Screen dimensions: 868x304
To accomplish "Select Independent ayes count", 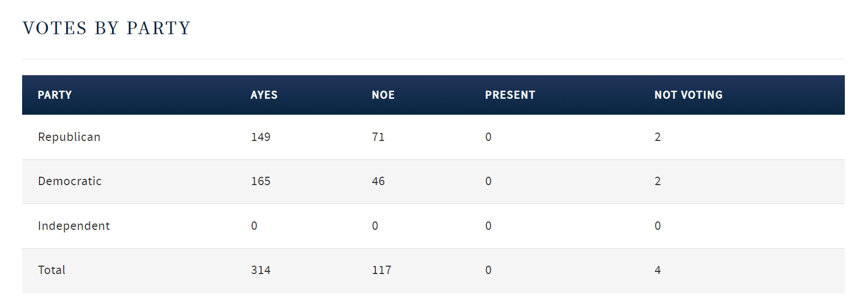I will [254, 226].
